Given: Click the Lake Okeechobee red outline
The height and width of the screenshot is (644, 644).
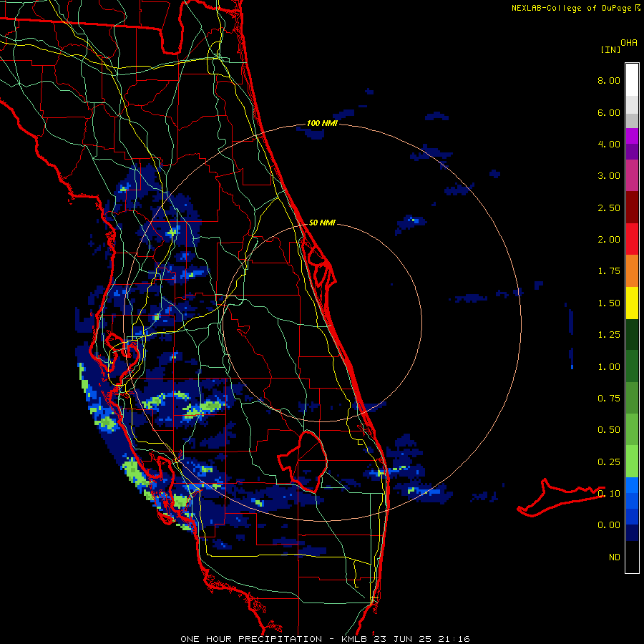Looking at the screenshot, I should click(304, 461).
